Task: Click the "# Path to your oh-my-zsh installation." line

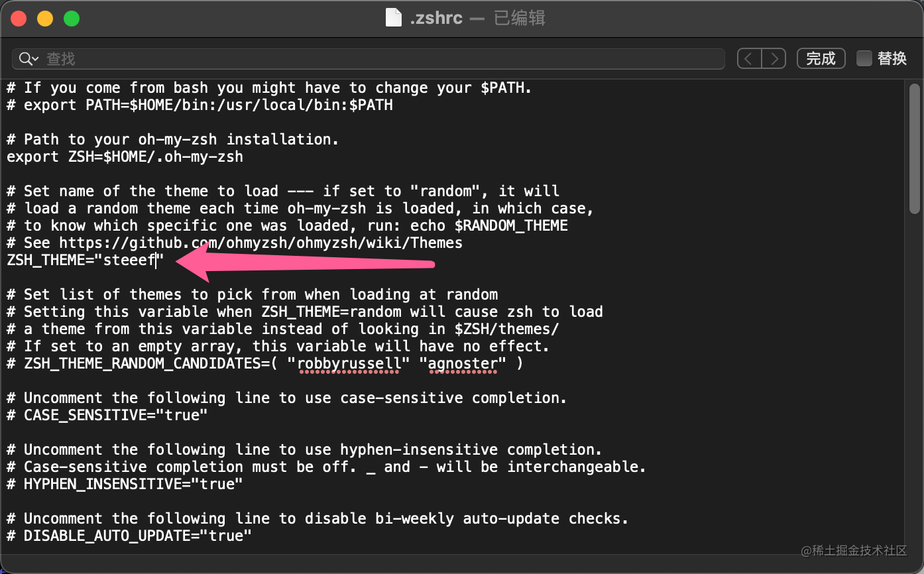Action: (173, 140)
